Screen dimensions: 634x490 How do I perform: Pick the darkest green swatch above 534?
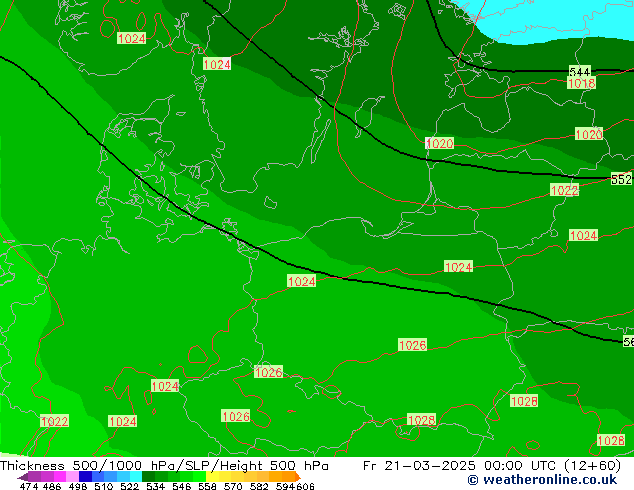148,476
